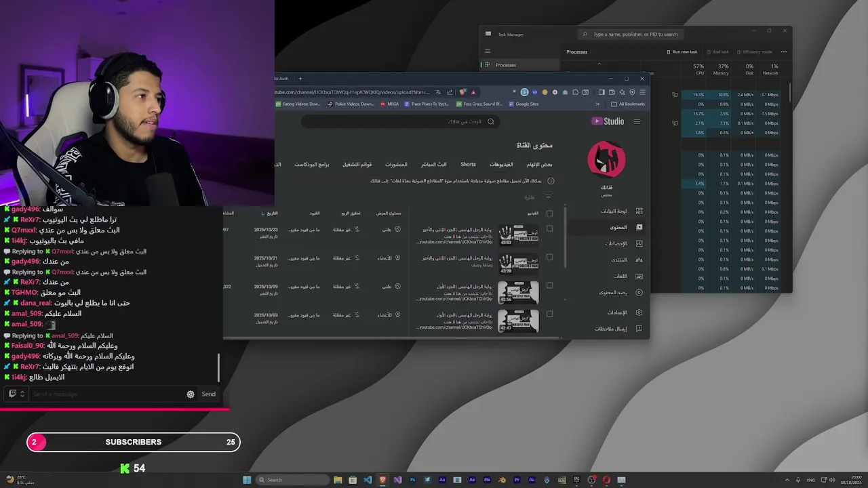Check the first الجزء الأول video row checkbox
Viewport: 868px width, 488px height.
pos(549,285)
